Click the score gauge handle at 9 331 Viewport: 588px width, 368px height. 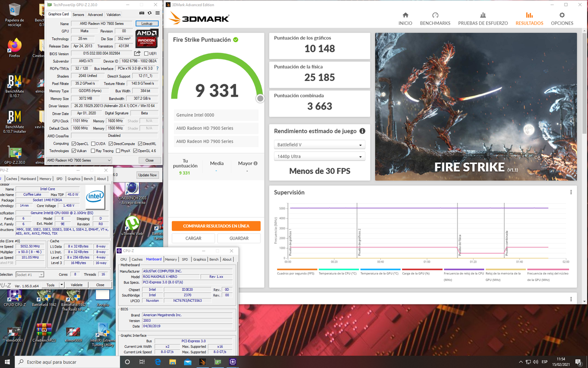[260, 98]
